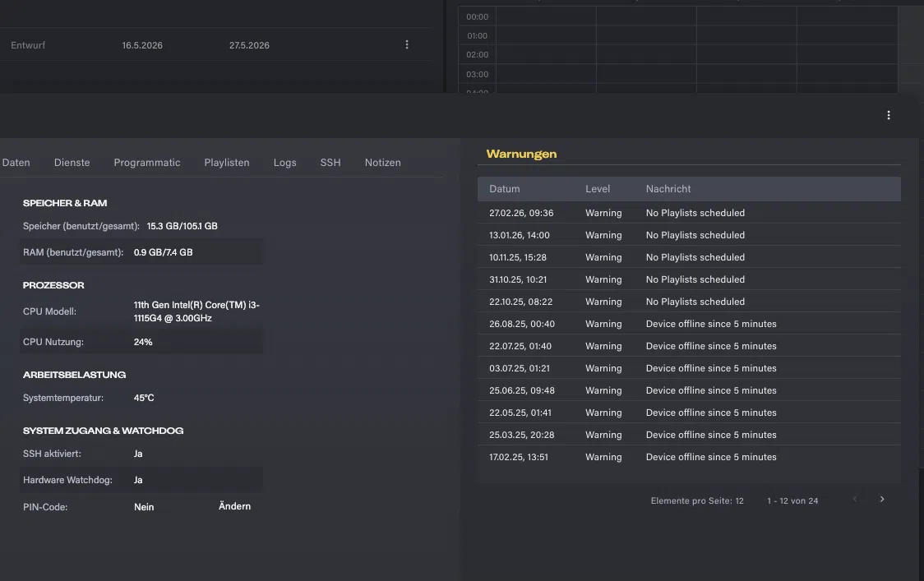This screenshot has width=924, height=581.
Task: Click the Warnungen heading
Action: (521, 154)
